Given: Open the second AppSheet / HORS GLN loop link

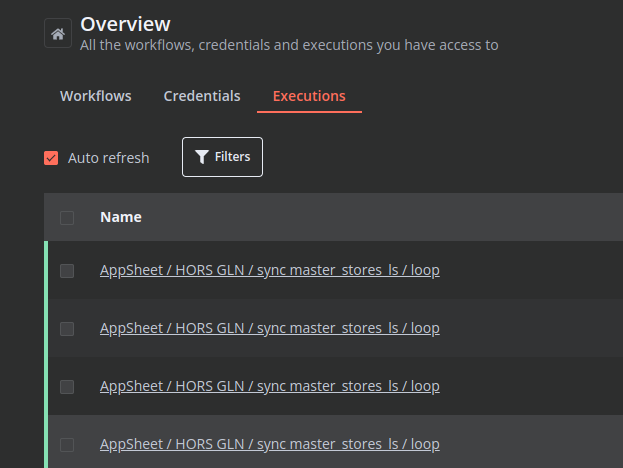Looking at the screenshot, I should pyautogui.click(x=270, y=328).
